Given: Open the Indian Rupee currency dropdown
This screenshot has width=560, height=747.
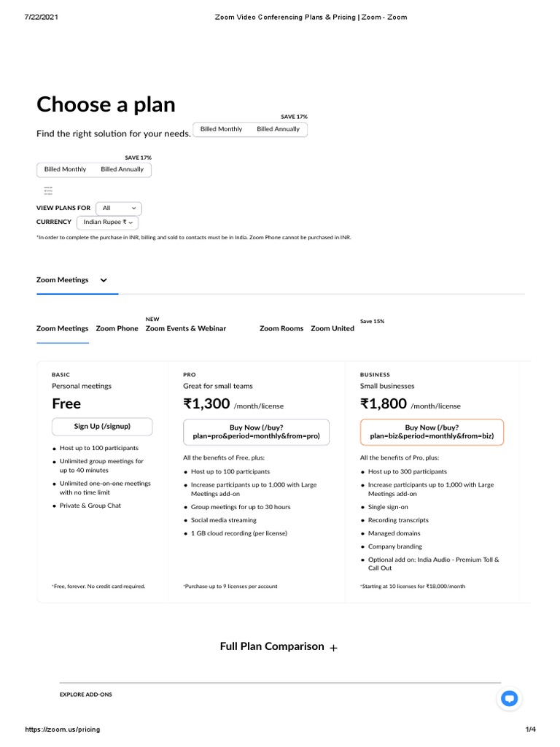Looking at the screenshot, I should click(x=107, y=222).
